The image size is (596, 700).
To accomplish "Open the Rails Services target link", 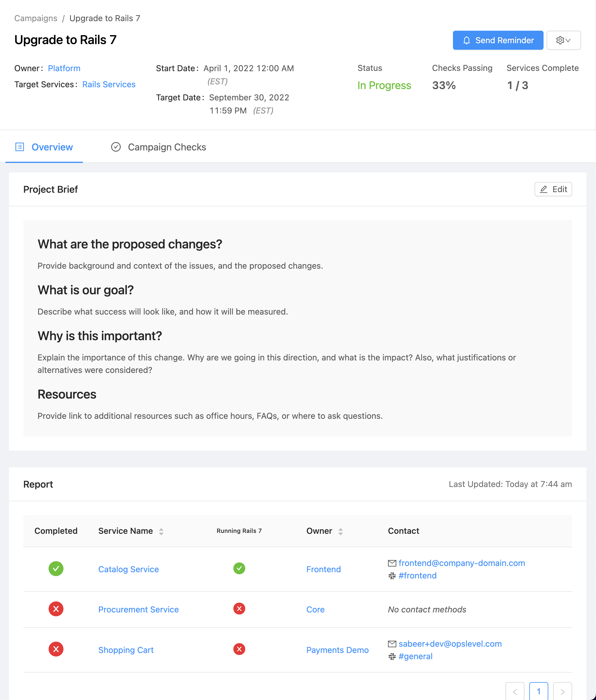I will tap(109, 84).
